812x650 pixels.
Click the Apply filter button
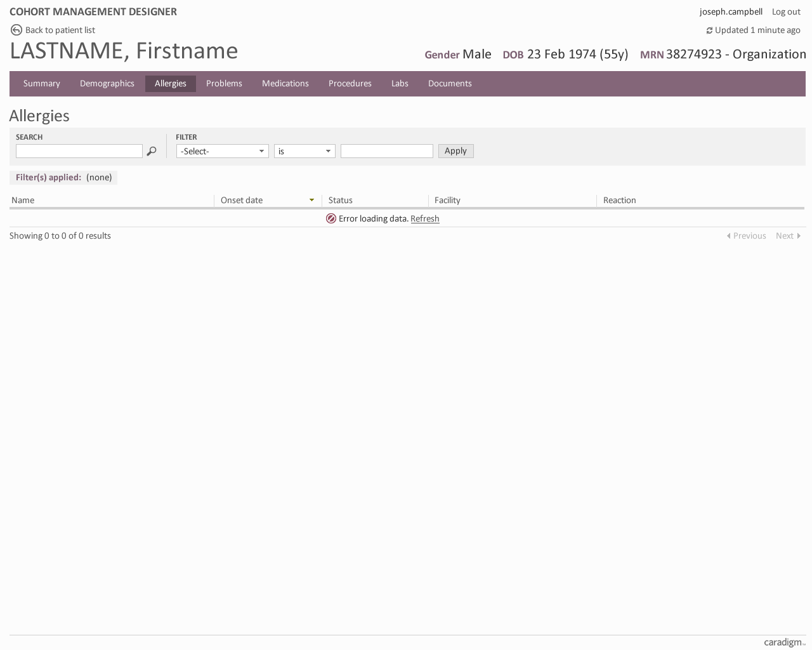455,151
